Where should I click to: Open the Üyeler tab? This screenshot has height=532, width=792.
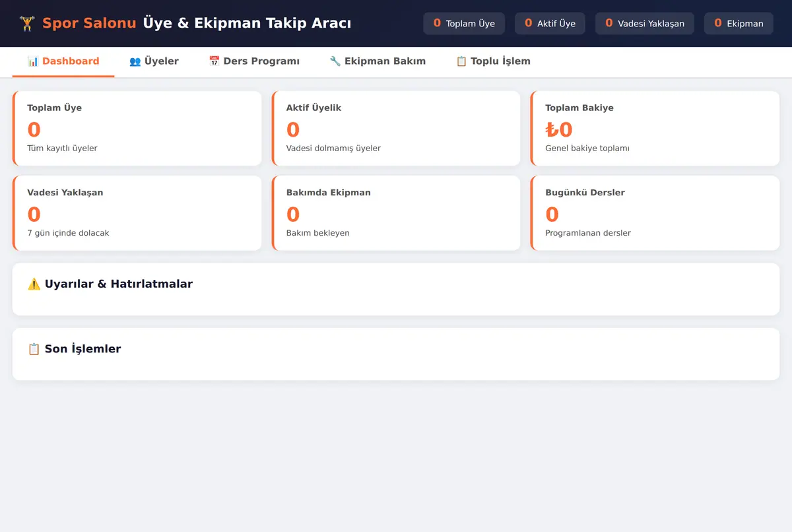tap(154, 61)
